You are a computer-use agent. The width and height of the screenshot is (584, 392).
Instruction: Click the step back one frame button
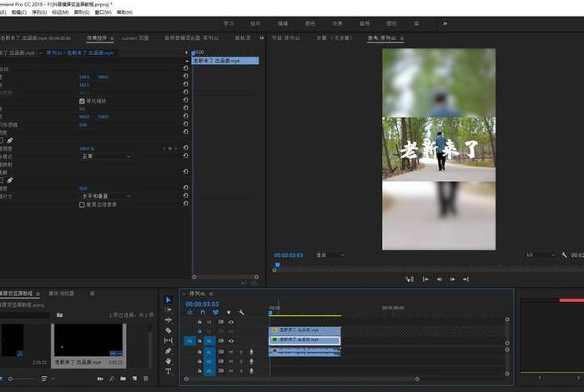439,279
